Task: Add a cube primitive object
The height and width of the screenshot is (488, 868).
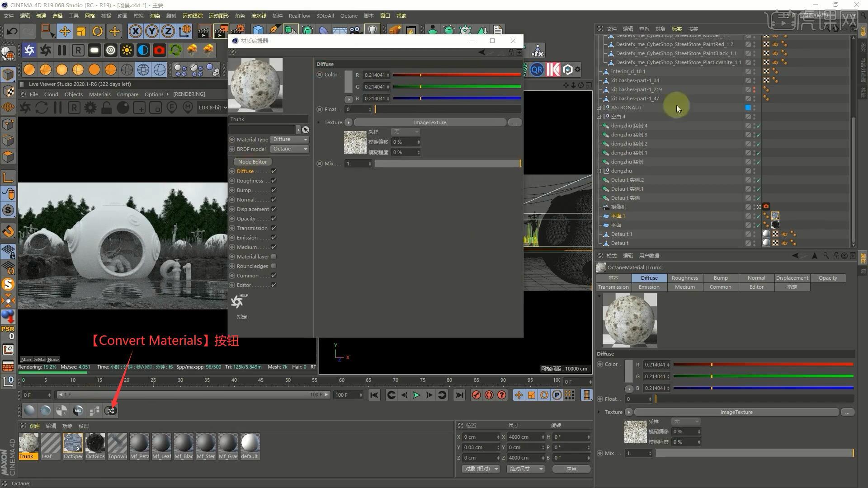Action: pos(258,31)
